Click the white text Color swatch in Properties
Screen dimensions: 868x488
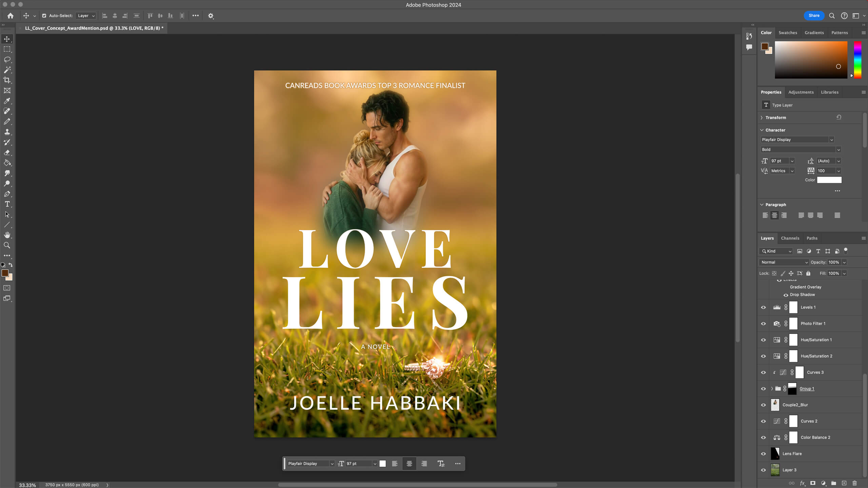[829, 180]
